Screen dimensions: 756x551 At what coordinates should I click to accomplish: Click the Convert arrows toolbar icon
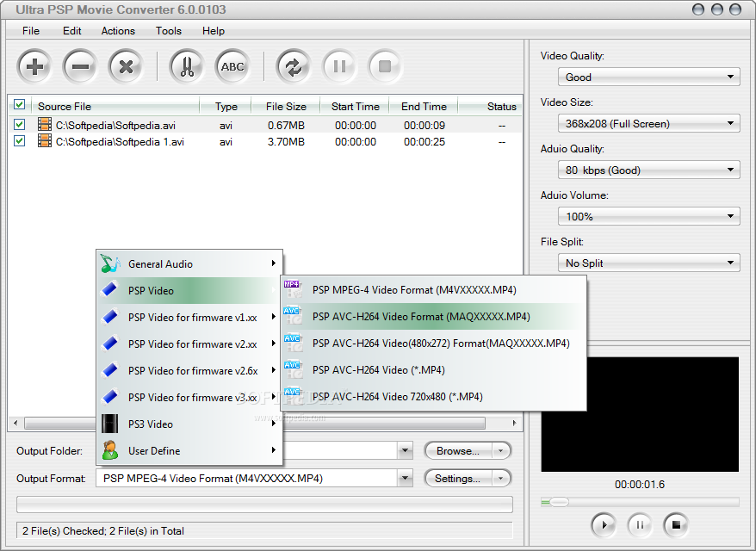click(x=293, y=66)
